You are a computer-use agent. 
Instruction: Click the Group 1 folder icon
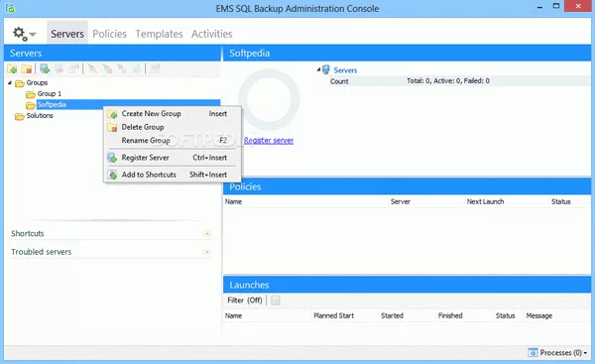[31, 94]
